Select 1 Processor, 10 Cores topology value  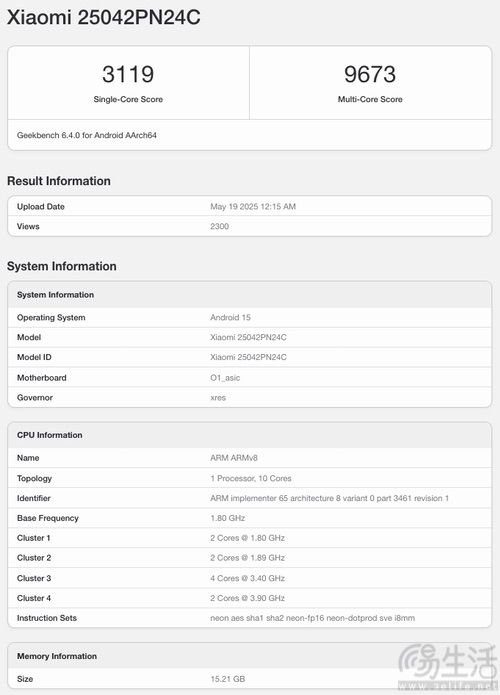[x=251, y=478]
